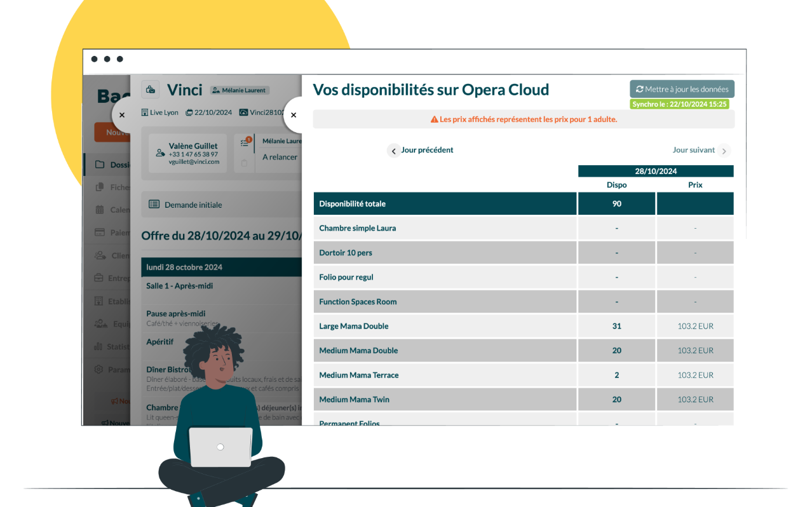
Task: Select Chambre simple Laura row
Action: [524, 228]
